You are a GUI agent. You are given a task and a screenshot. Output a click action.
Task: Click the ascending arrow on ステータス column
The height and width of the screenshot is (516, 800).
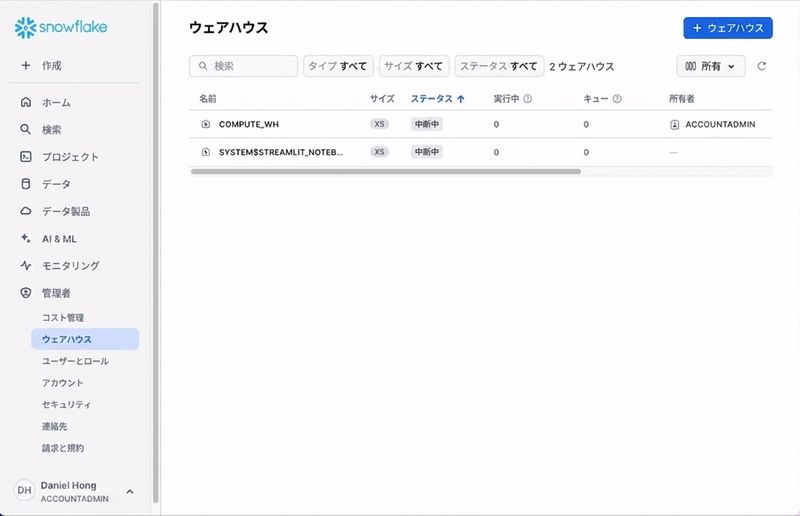point(461,99)
